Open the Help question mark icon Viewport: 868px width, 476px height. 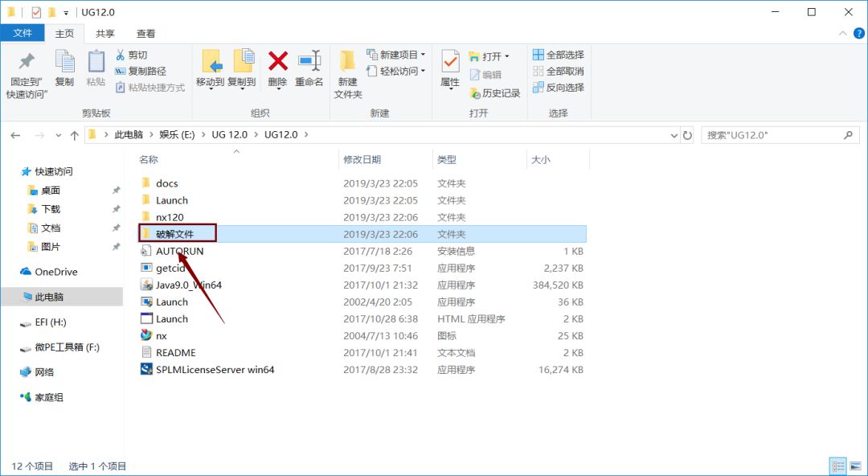point(858,33)
